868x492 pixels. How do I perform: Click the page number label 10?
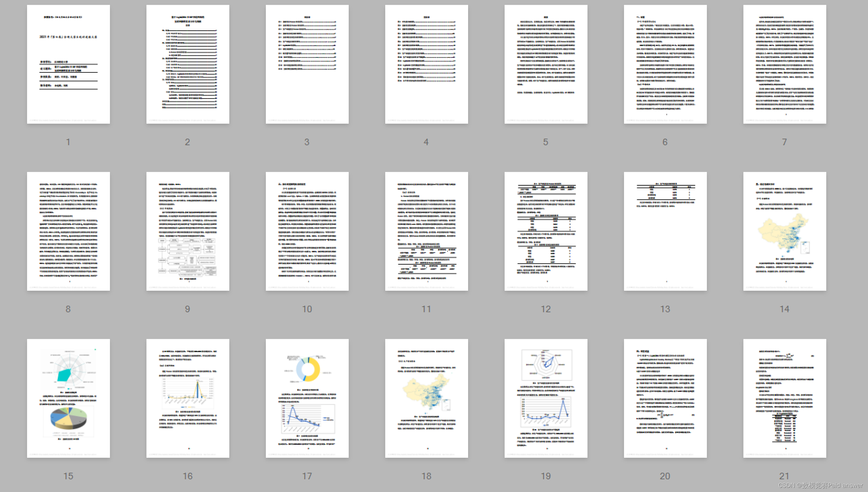[x=307, y=309]
